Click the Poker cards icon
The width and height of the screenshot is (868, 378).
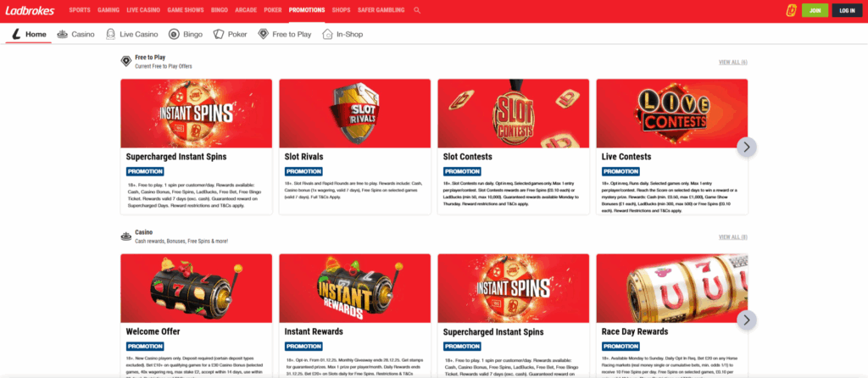tap(219, 34)
